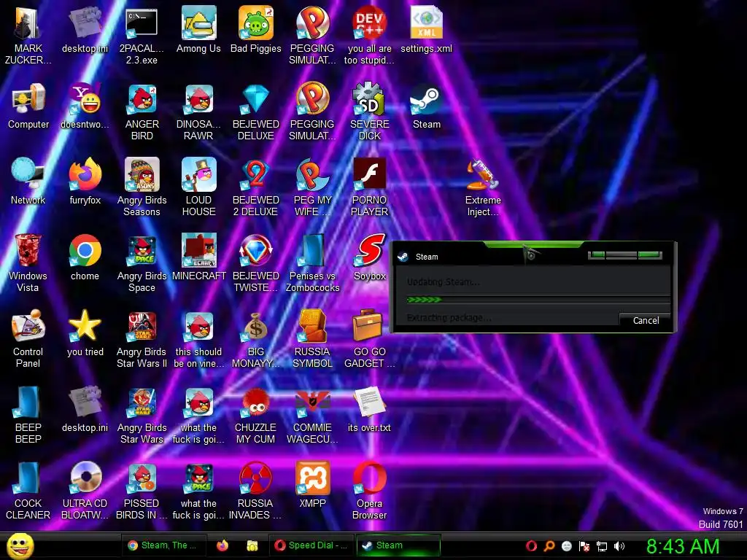Launch the XMPP XAMPP shortcut
The image size is (747, 560).
(x=312, y=484)
